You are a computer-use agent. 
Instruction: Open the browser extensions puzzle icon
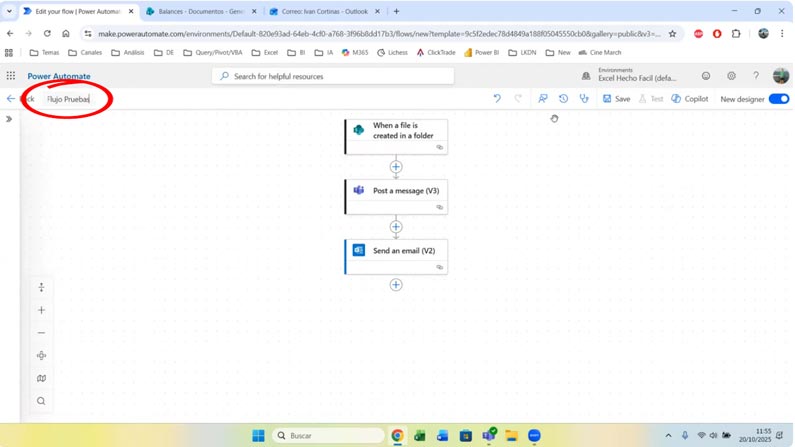[736, 33]
